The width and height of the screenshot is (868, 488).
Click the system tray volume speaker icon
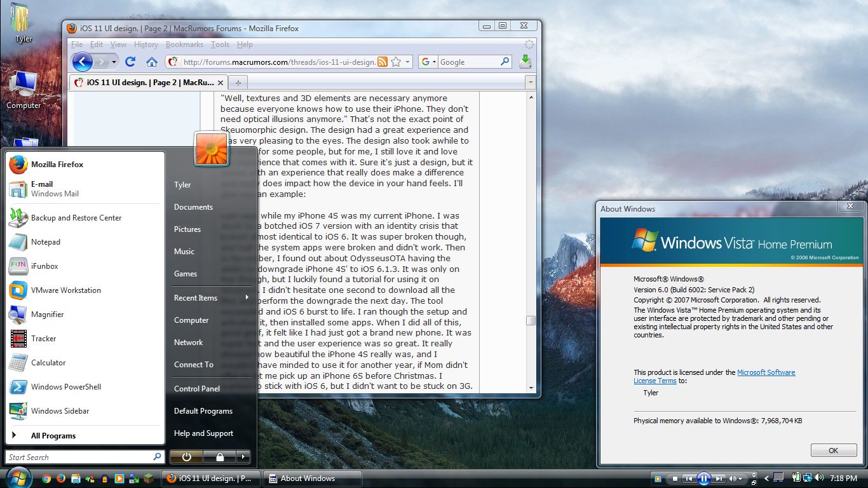[x=819, y=478]
